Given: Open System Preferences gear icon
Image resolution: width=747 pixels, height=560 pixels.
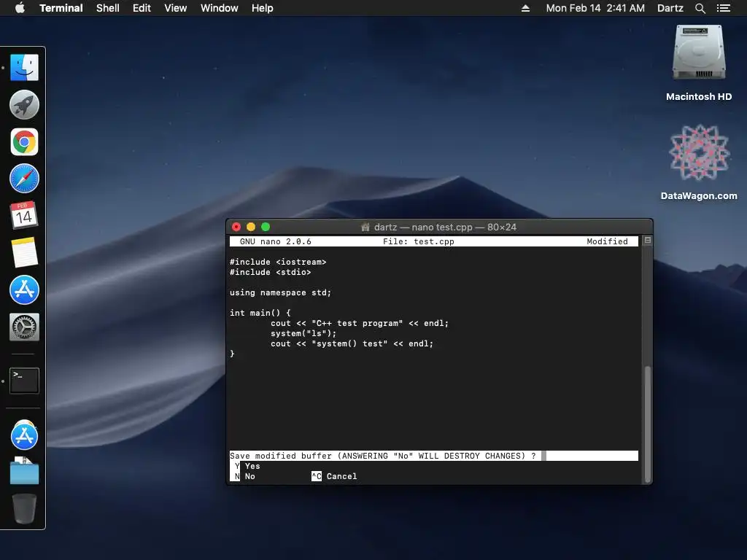Looking at the screenshot, I should click(x=24, y=327).
